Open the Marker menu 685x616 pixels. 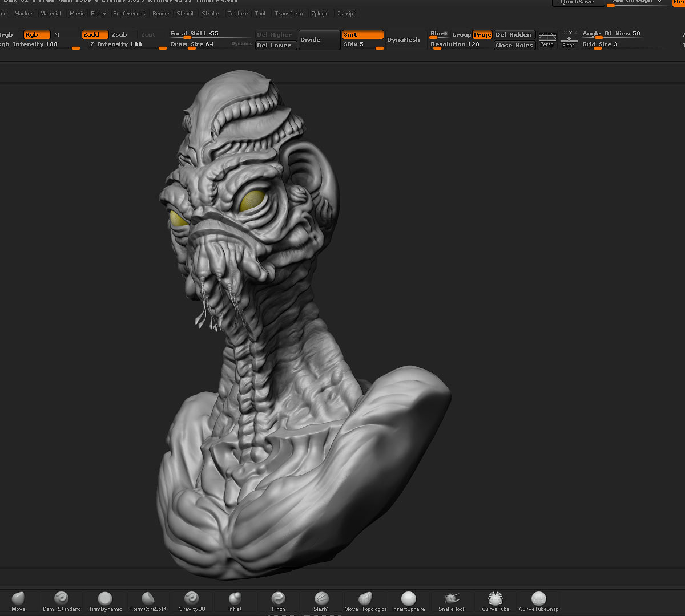[24, 13]
